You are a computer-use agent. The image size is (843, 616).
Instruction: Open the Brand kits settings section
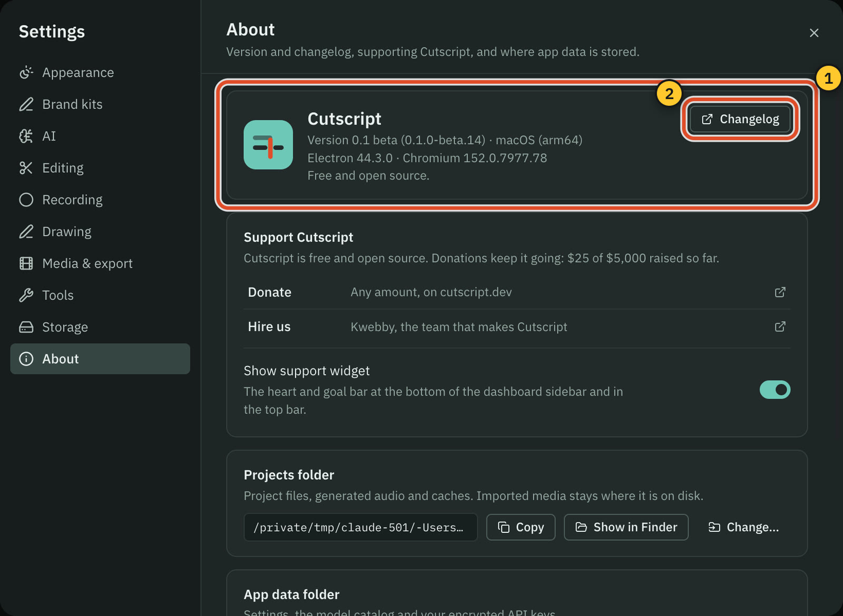click(100, 104)
